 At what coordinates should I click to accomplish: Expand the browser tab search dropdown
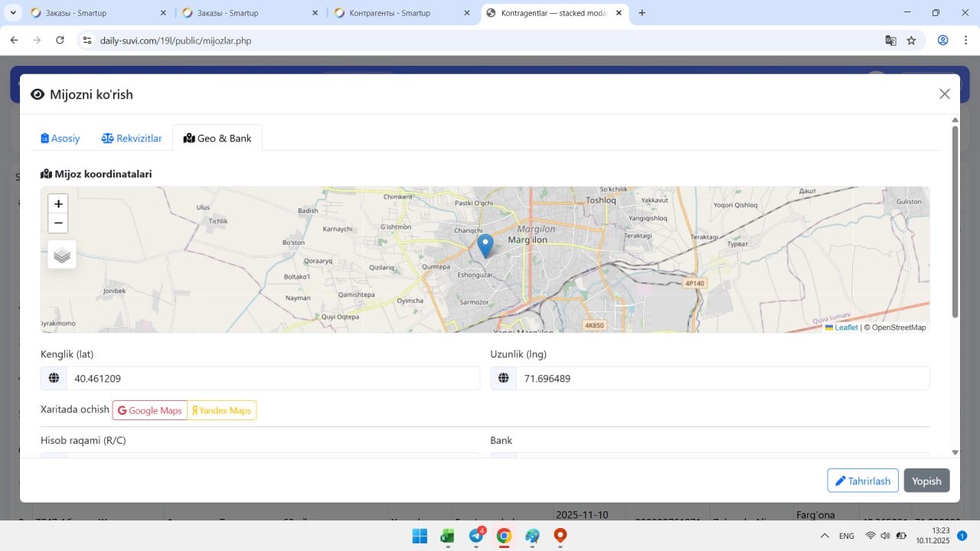[x=14, y=13]
